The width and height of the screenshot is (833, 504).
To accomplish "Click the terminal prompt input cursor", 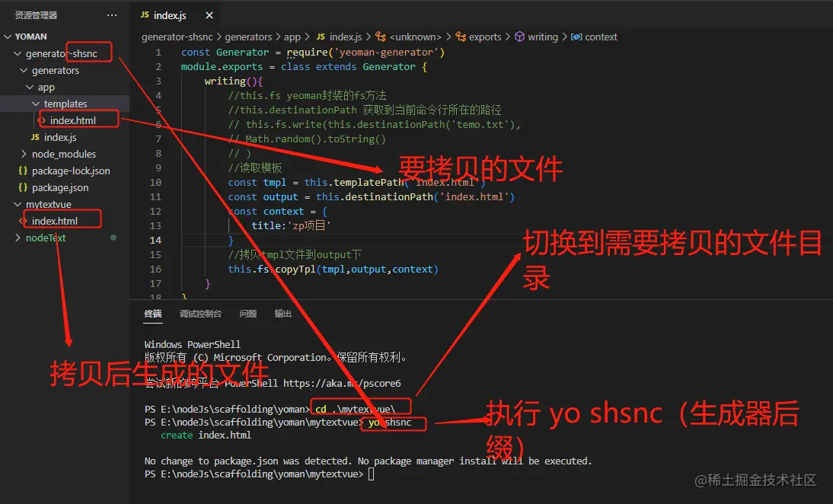I will click(372, 474).
